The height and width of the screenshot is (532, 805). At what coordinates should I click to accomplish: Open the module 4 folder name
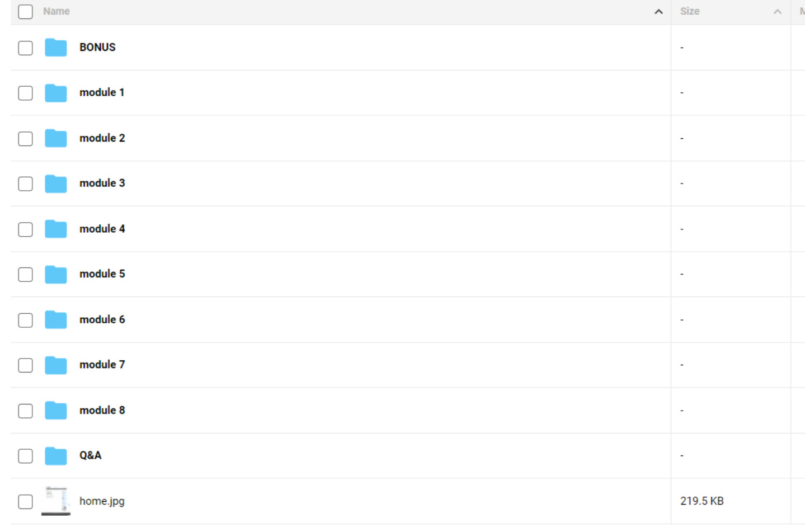(102, 229)
